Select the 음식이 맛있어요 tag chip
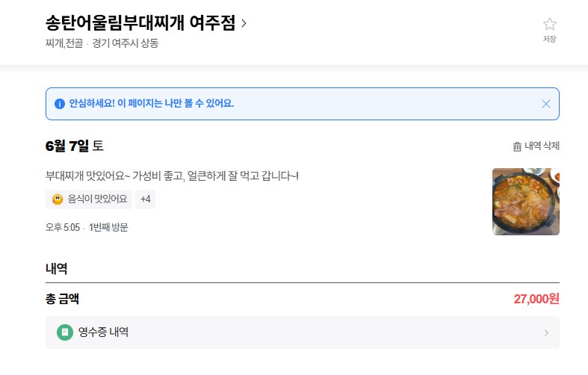 [x=89, y=199]
